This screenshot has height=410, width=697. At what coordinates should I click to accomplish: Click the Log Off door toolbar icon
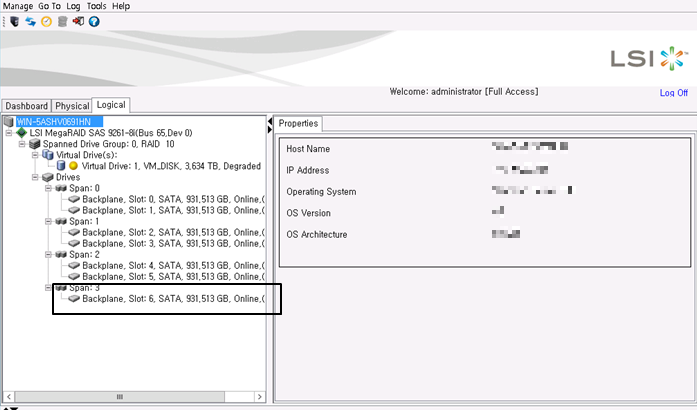click(78, 21)
